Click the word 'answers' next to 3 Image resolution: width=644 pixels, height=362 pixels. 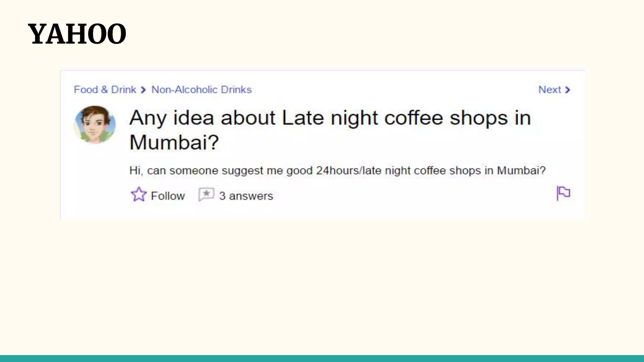coord(251,196)
